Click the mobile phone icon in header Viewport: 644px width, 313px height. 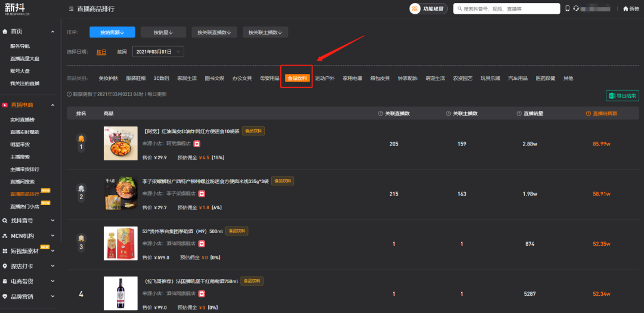coord(568,9)
